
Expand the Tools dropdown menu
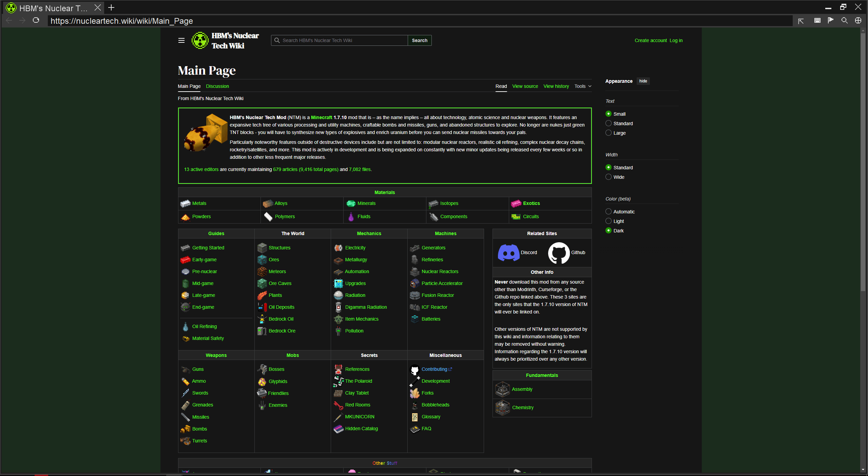click(x=583, y=86)
